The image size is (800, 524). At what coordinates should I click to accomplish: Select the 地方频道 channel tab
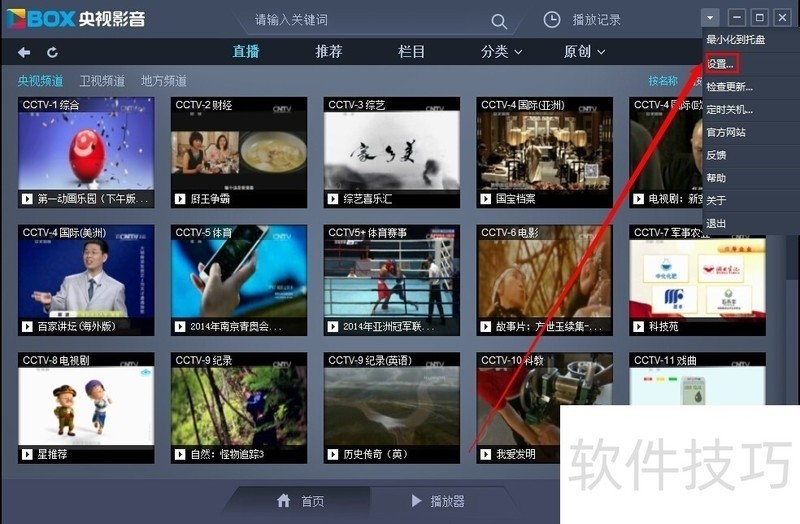[x=164, y=81]
